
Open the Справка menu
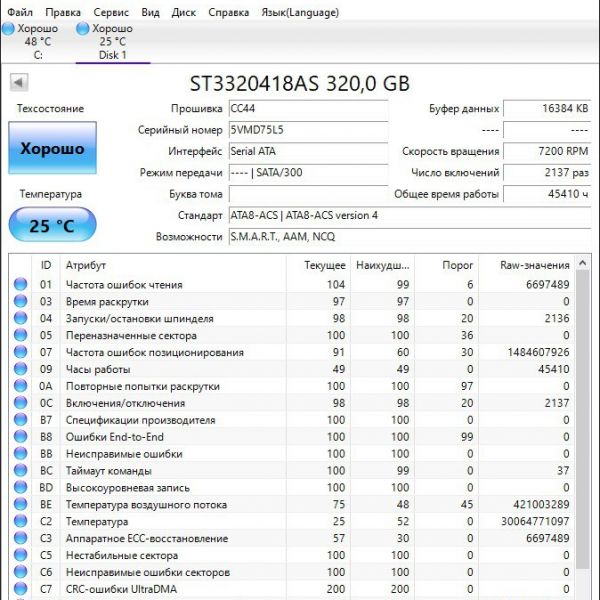pyautogui.click(x=228, y=13)
